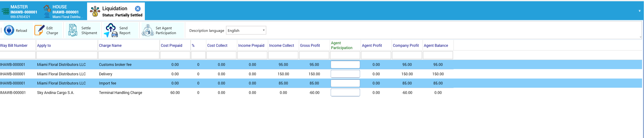
Task: Switch to the HOUSE IHAWB-000001 tab
Action: pyautogui.click(x=64, y=11)
